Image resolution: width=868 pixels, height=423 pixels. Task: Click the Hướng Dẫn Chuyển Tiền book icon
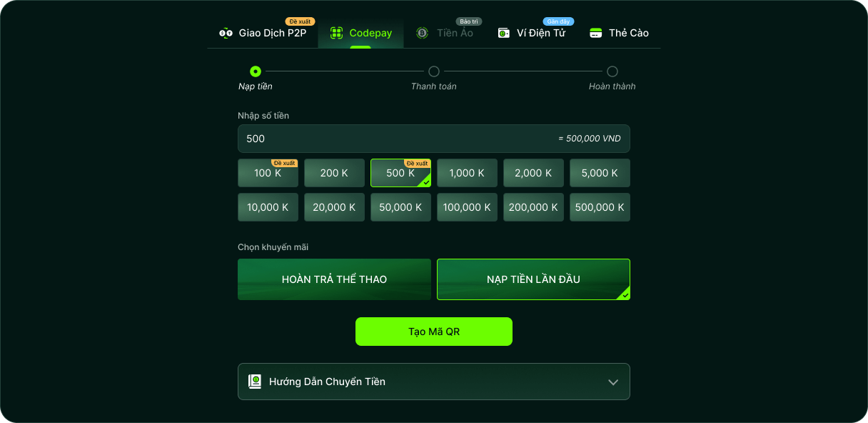click(x=255, y=382)
